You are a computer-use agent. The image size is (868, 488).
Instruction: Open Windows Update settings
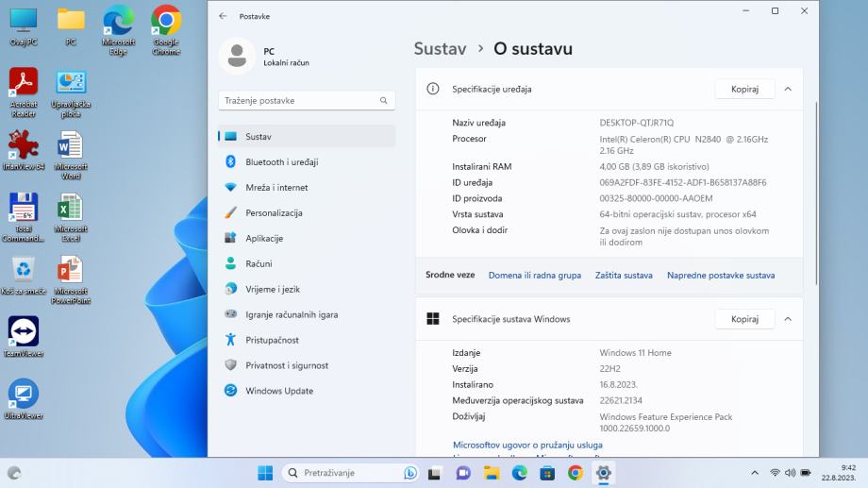tap(279, 391)
